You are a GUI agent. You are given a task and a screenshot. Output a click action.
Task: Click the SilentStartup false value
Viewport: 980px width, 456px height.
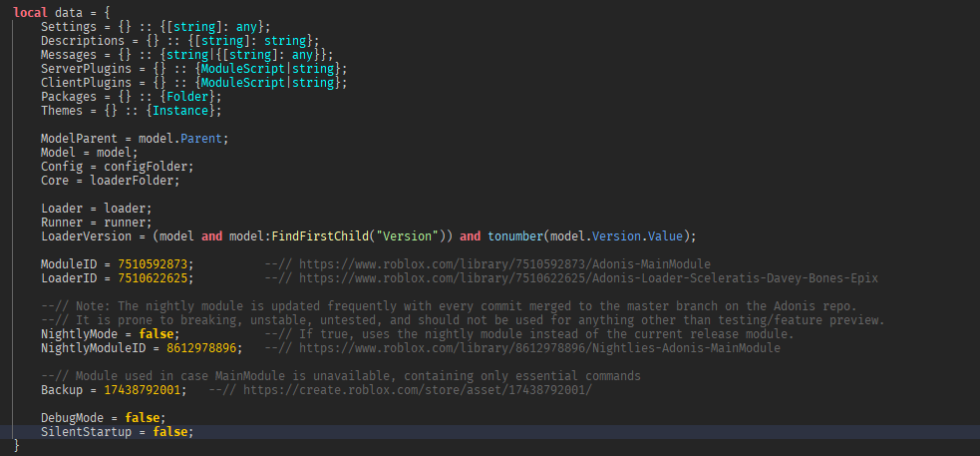(170, 432)
